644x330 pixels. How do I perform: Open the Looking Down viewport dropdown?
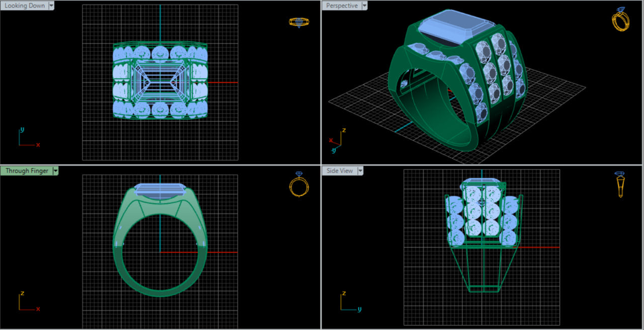coord(51,5)
